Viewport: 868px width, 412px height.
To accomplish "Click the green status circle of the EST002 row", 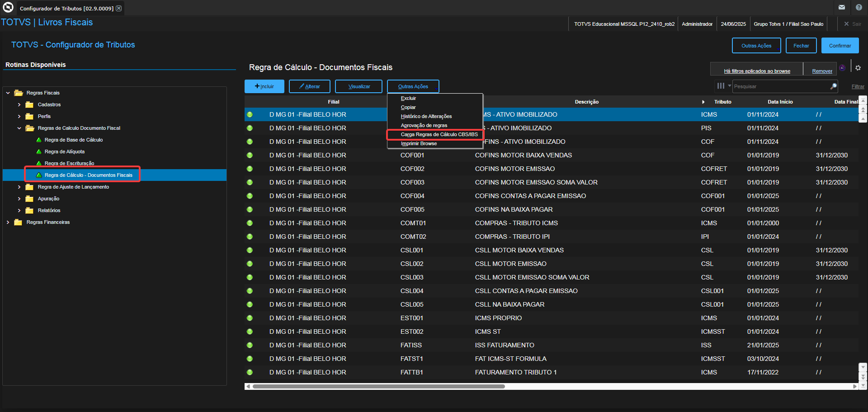I will point(250,331).
